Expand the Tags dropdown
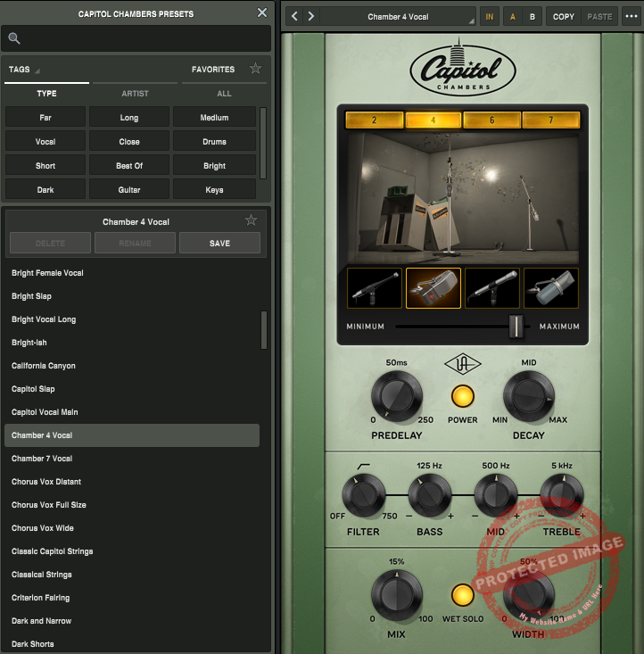The width and height of the screenshot is (644, 654). click(x=24, y=70)
